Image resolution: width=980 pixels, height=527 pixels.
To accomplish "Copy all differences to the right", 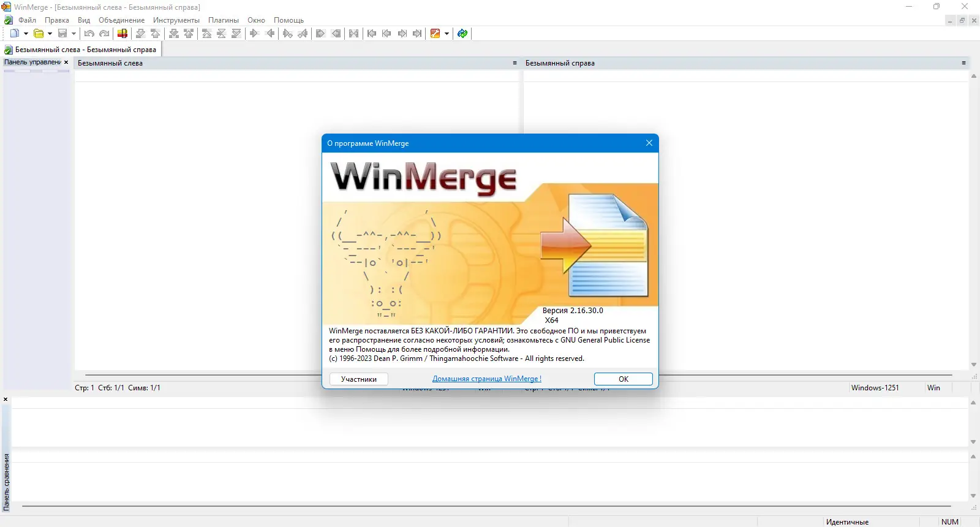I will coord(320,34).
